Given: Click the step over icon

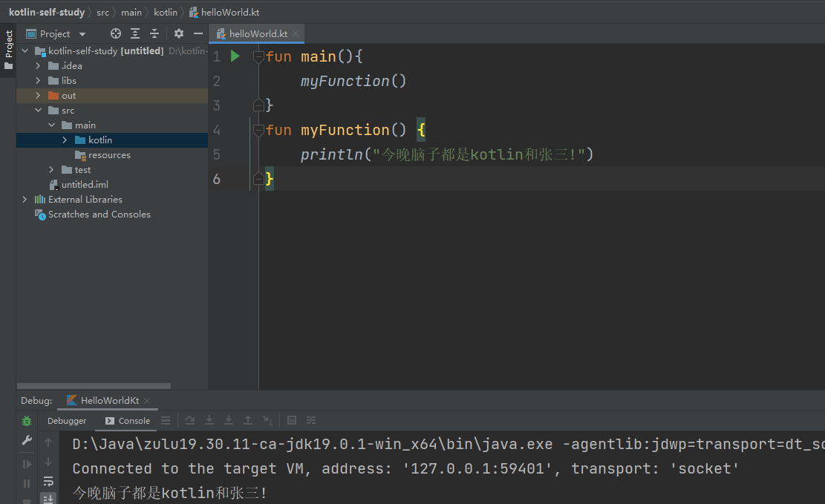Looking at the screenshot, I should point(190,420).
